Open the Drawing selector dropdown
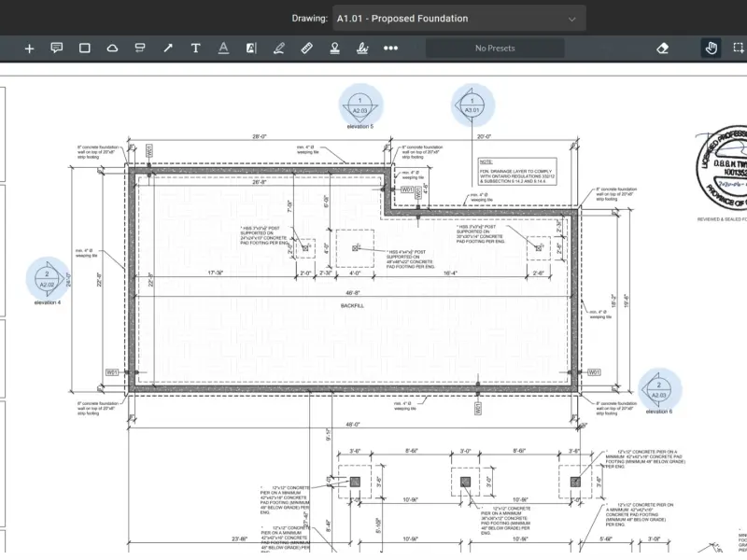747x560 pixels. pyautogui.click(x=459, y=19)
